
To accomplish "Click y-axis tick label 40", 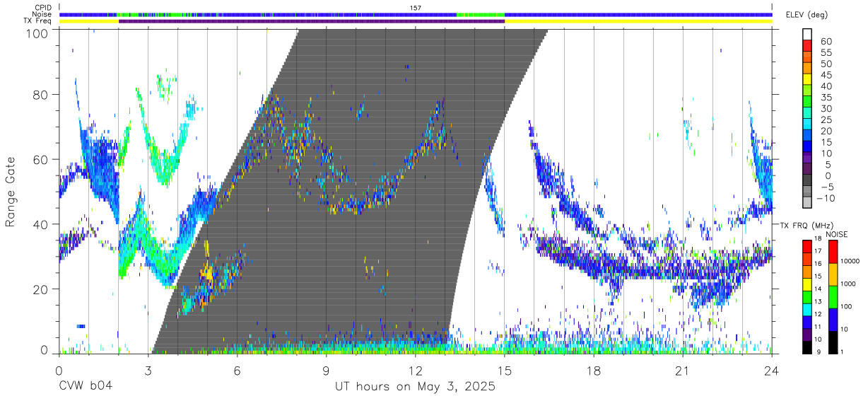I will pos(40,224).
